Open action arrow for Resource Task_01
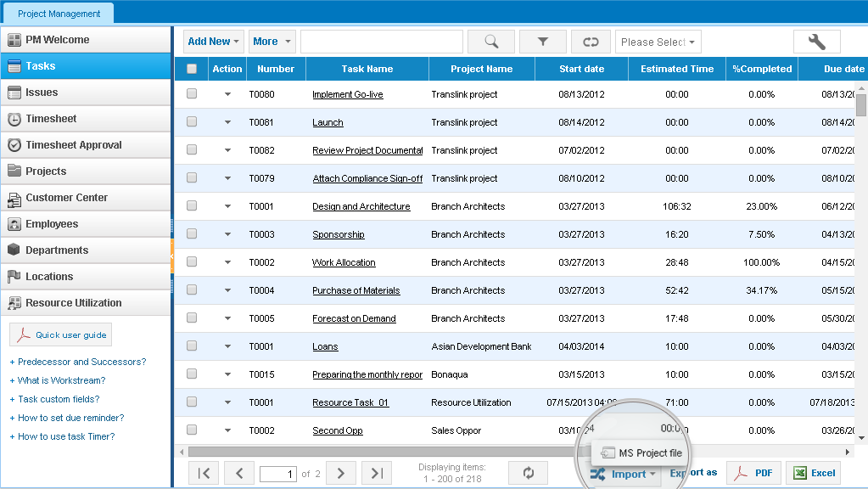Image resolution: width=868 pixels, height=489 pixels. (x=227, y=402)
